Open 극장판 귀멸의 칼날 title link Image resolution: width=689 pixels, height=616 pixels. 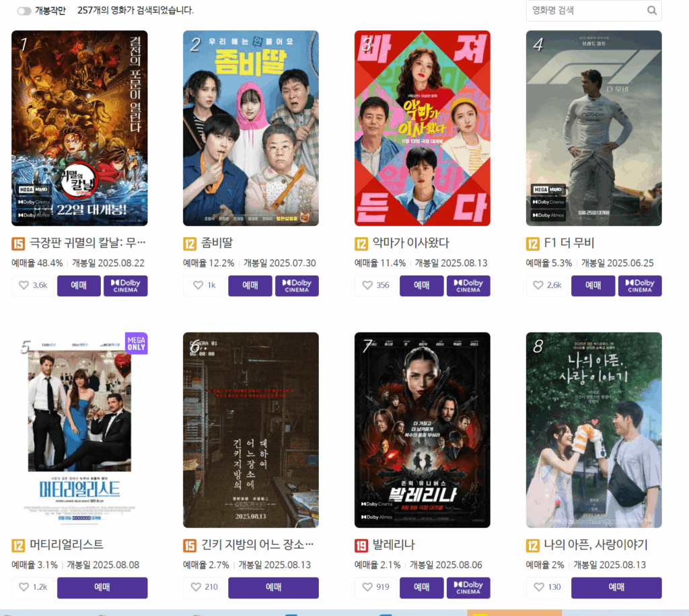click(87, 243)
